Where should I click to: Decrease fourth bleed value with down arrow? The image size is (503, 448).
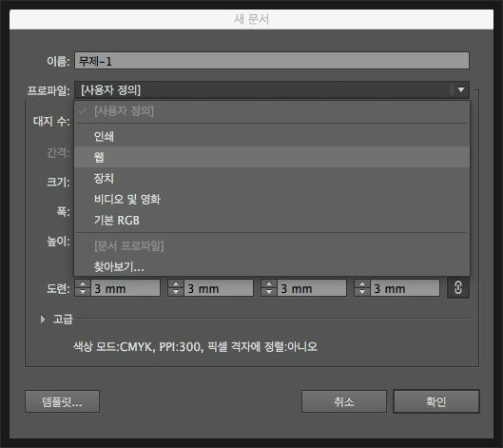[x=362, y=292]
